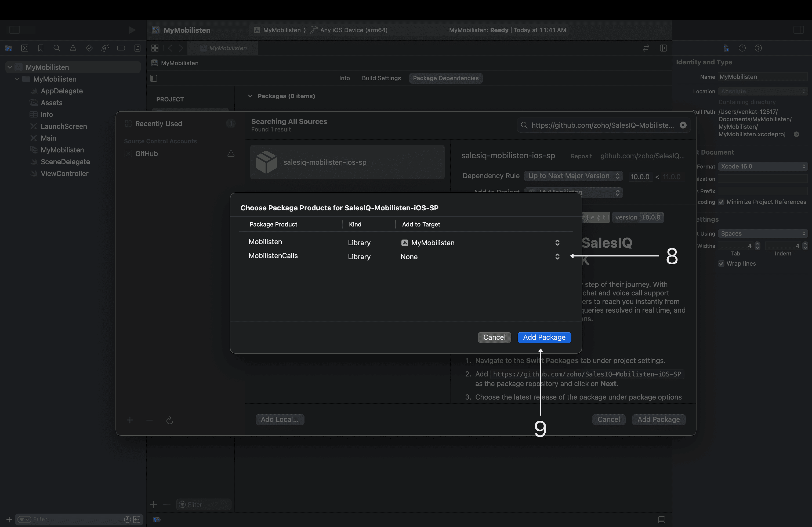The height and width of the screenshot is (527, 812).
Task: Switch to the Info tab
Action: 345,78
